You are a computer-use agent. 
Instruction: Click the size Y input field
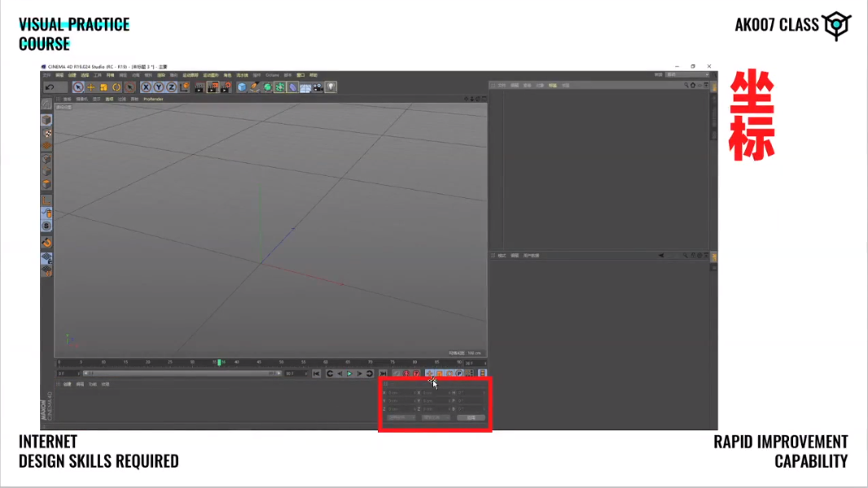(436, 401)
